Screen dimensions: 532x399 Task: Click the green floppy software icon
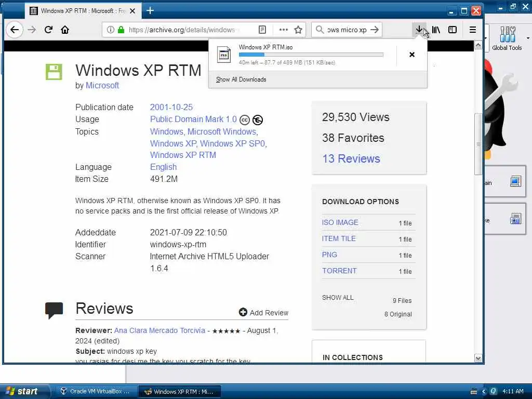tap(54, 72)
